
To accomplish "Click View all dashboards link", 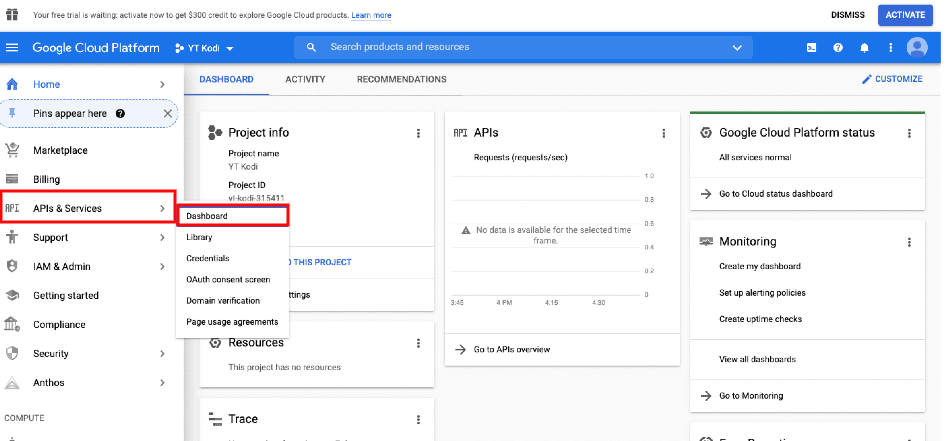I will click(x=757, y=359).
